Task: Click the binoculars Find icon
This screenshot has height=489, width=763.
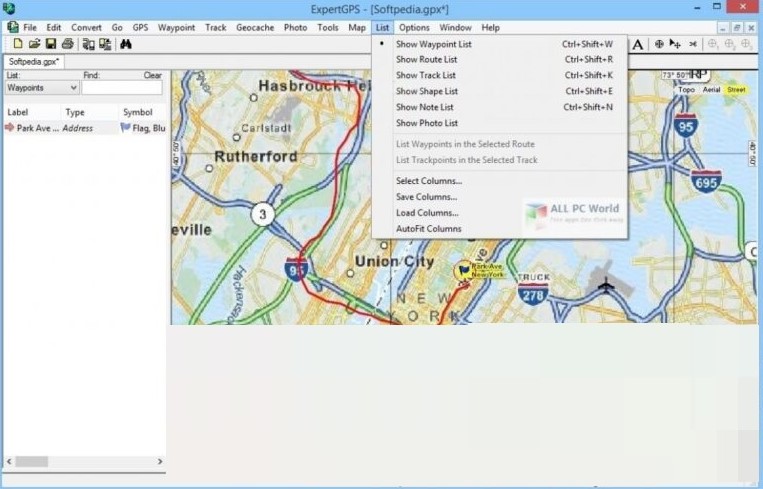Action: pos(126,44)
